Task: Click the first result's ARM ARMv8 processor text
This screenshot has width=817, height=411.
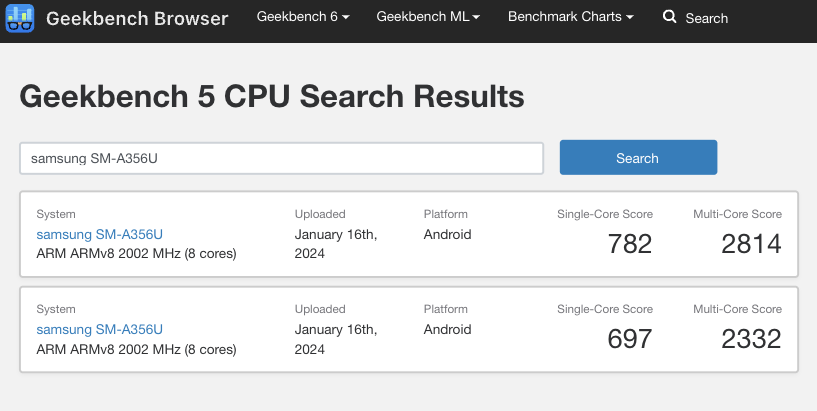Action: click(x=137, y=254)
